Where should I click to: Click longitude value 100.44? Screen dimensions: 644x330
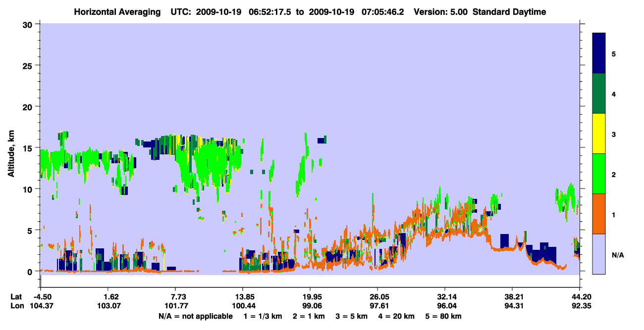click(243, 306)
